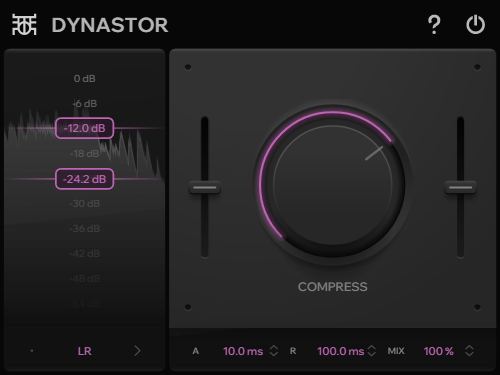
Task: Click the MIX 100 % value field
Action: (x=439, y=351)
